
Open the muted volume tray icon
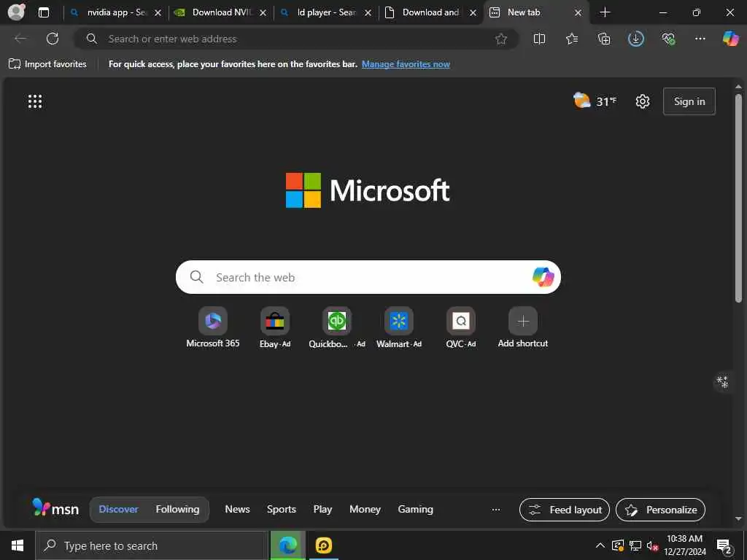(653, 545)
